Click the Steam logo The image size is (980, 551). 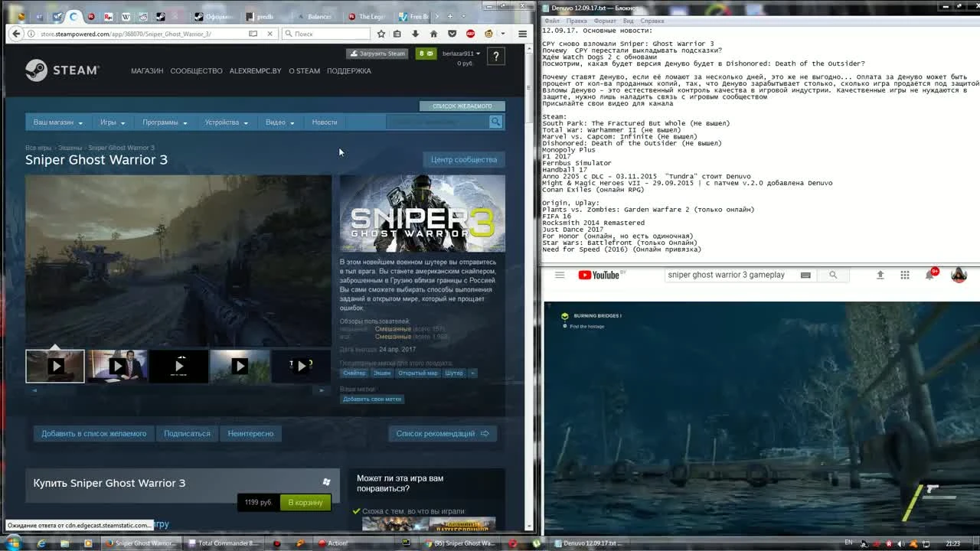(61, 70)
